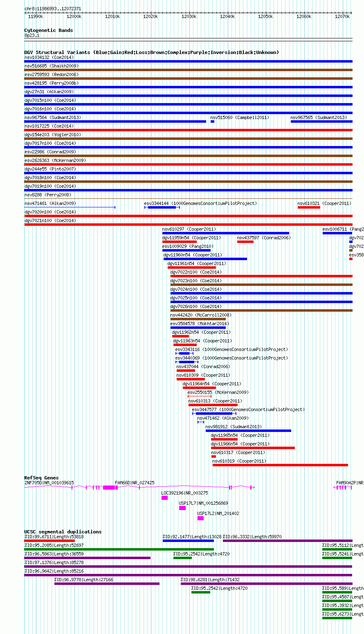Click the blue bar under nsv610297 (Cooper2011)
Viewport: 364px width, 634px height.
pyautogui.click(x=226, y=233)
